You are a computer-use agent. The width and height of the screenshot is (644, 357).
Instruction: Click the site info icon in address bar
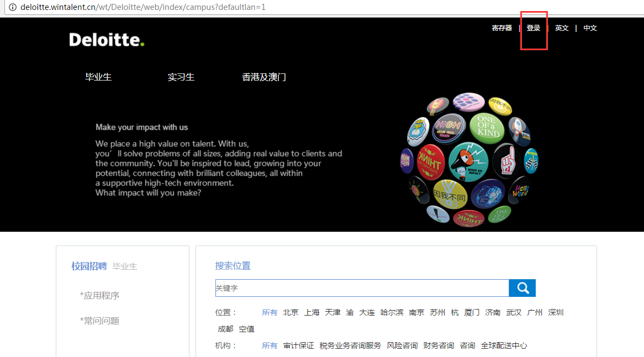tap(13, 7)
